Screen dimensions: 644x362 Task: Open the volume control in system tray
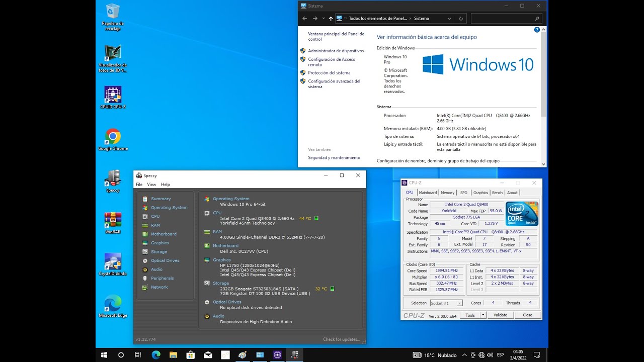490,355
